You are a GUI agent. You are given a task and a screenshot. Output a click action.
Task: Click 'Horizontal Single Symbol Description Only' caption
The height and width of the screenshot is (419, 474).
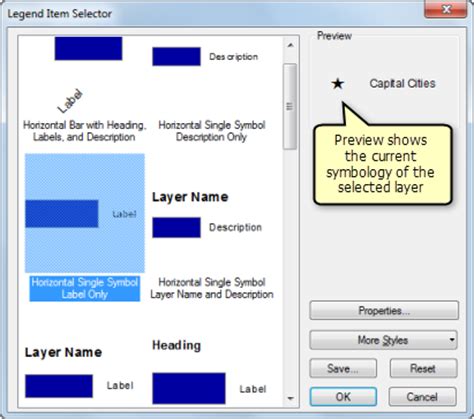[x=212, y=131]
